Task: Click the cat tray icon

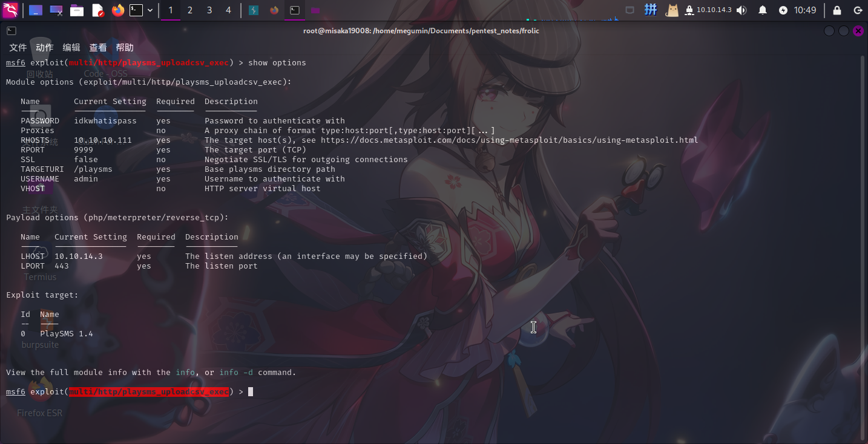Action: click(x=672, y=10)
